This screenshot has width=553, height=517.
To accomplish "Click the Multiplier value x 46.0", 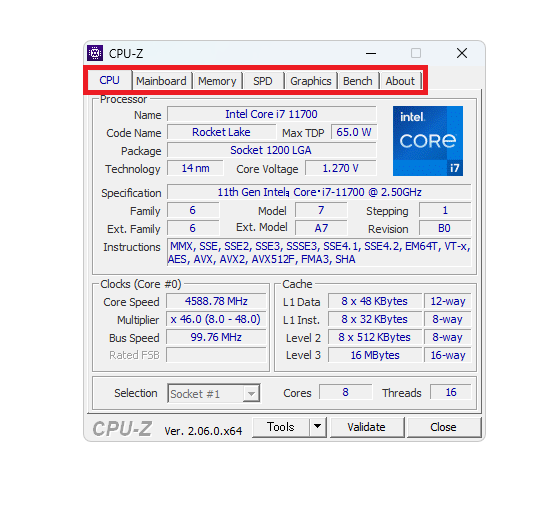I will pos(216,319).
